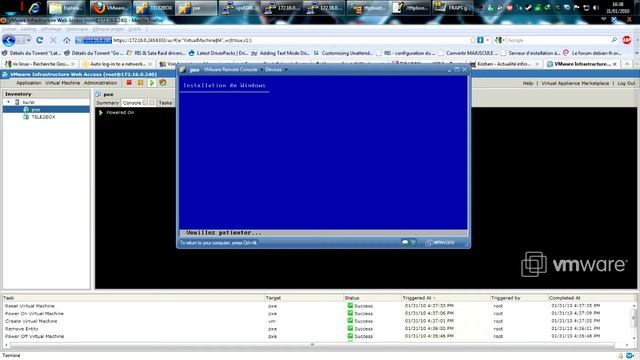Reset the virtual machine with reset toolbar icon
This screenshot has height=360, width=640.
click(163, 83)
